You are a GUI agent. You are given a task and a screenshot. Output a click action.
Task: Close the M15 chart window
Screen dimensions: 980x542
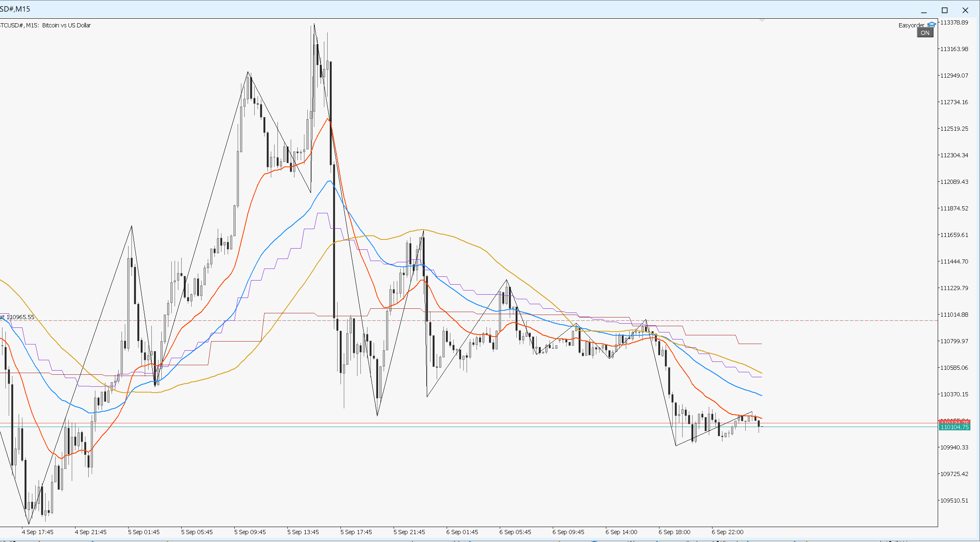click(965, 10)
